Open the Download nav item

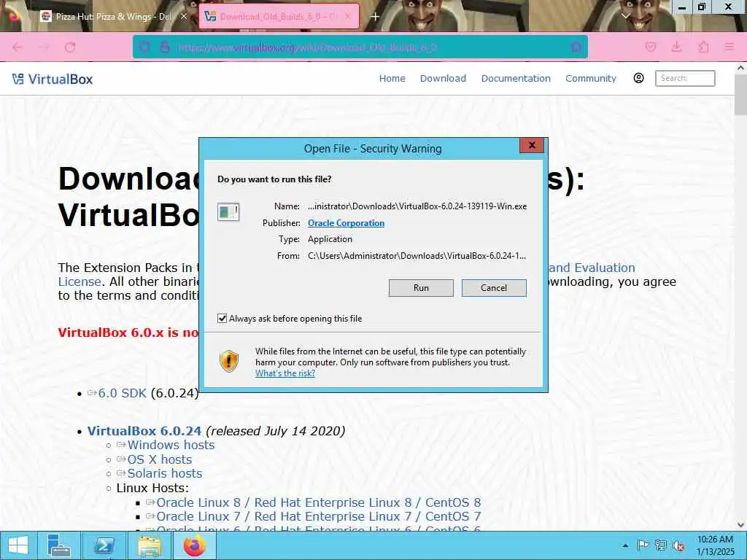pyautogui.click(x=443, y=78)
